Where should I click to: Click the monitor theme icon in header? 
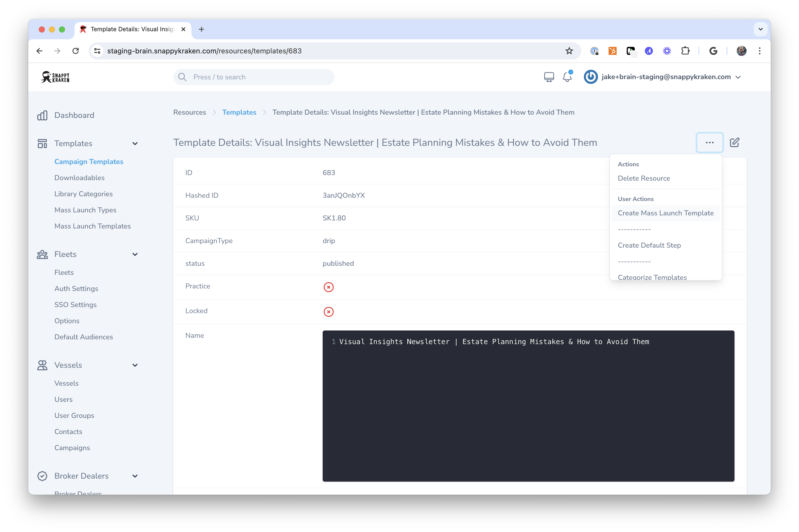point(549,77)
